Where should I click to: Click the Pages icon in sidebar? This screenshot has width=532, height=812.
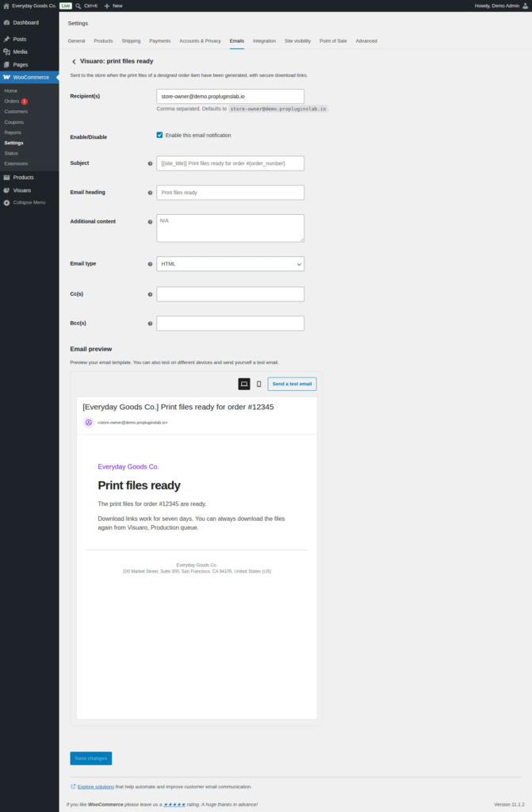coord(6,65)
